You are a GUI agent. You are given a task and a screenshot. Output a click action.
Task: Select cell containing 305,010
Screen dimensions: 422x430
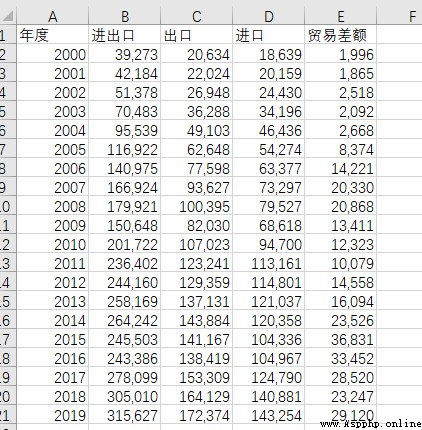tap(125, 396)
